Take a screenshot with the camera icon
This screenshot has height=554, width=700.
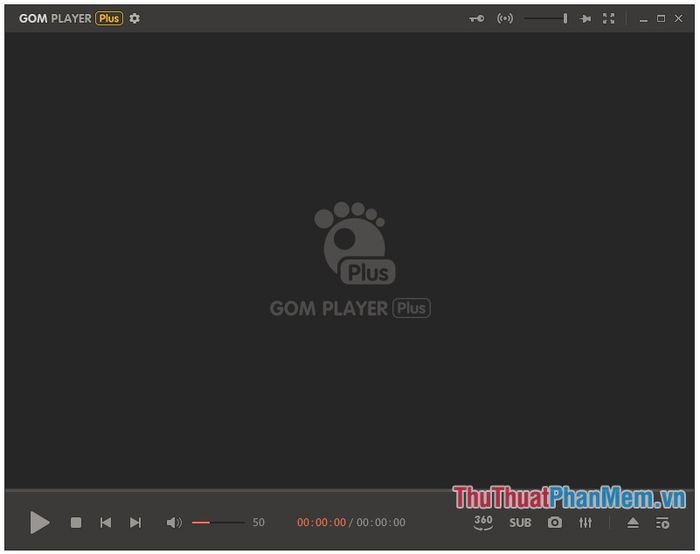(554, 522)
